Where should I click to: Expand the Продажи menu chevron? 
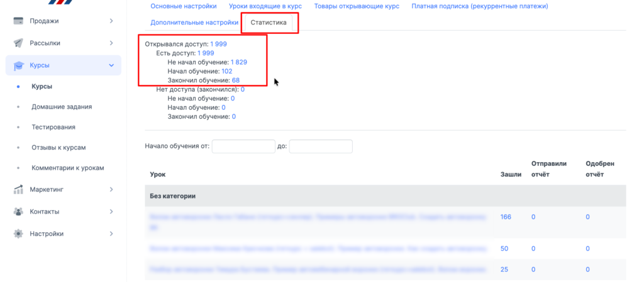(111, 21)
